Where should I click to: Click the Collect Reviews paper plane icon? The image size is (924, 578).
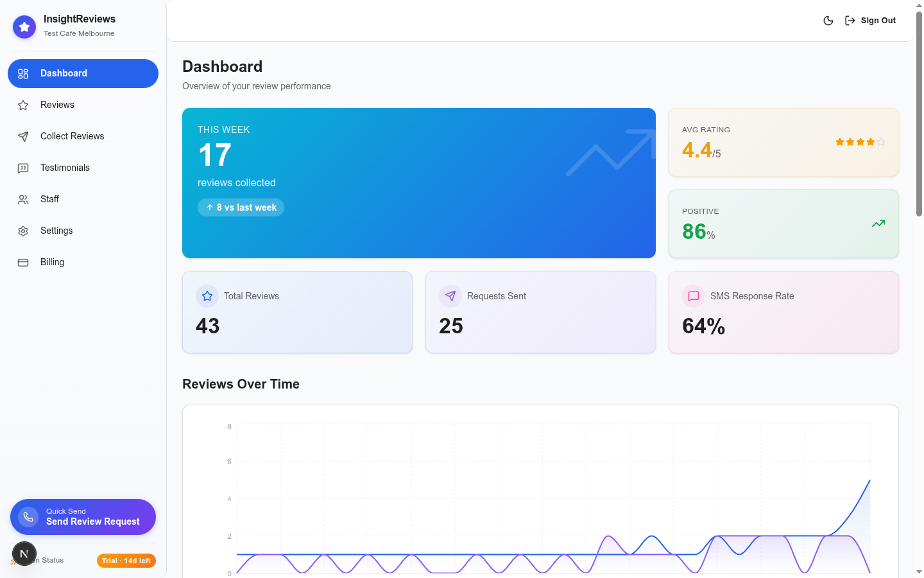(23, 136)
